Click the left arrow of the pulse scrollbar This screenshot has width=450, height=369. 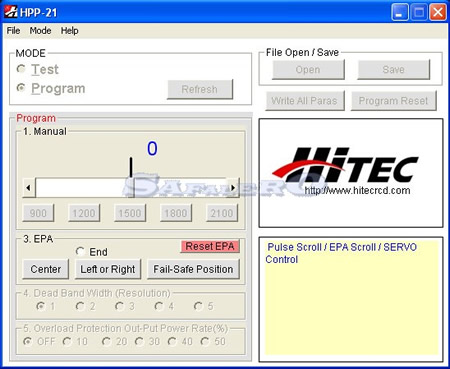point(29,188)
